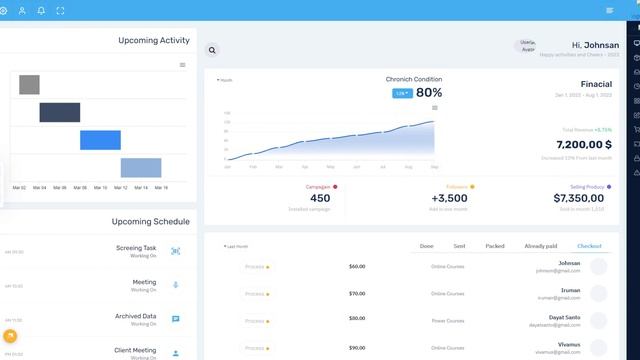Click the '+3,500' followers value
Viewport: 640px width, 360px height.
coord(449,198)
